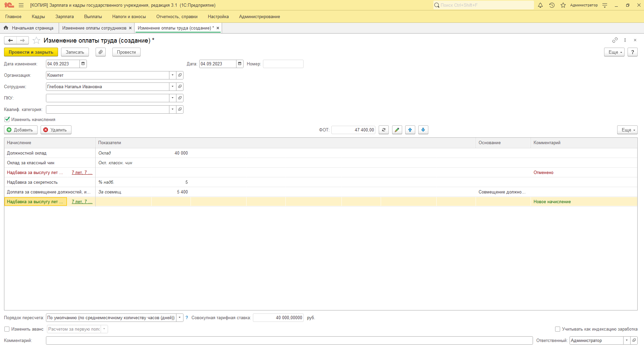644x347 pixels.
Task: Focus the Поиск search field
Action: tap(483, 5)
